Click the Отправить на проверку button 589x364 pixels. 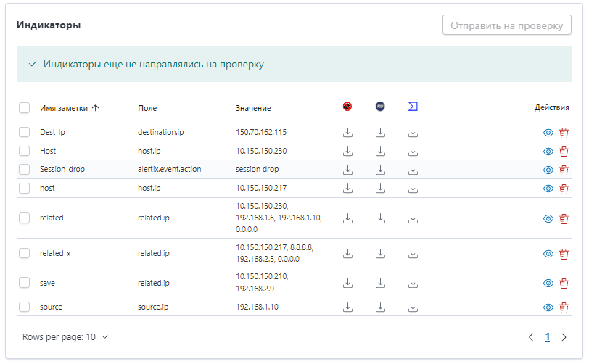point(507,25)
